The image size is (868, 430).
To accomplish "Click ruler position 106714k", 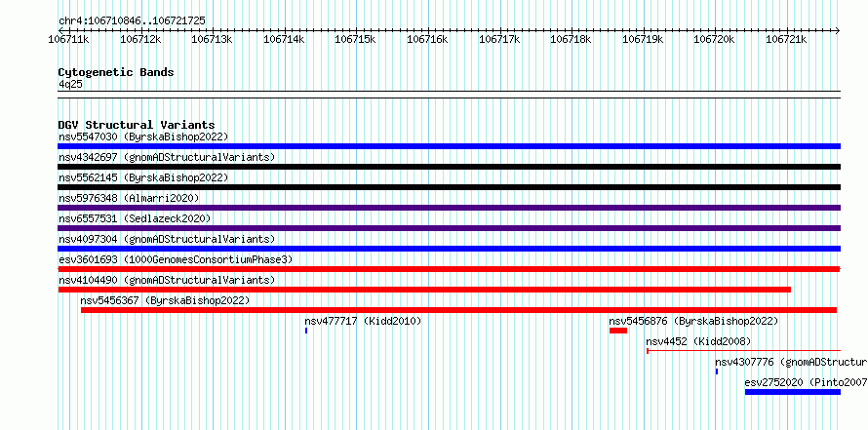I will click(x=285, y=39).
